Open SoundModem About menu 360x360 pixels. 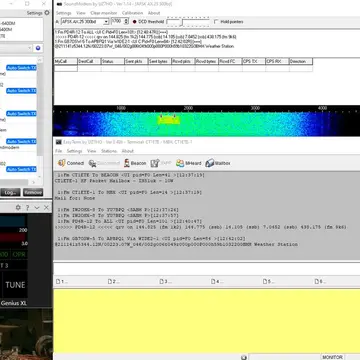[x=154, y=13]
